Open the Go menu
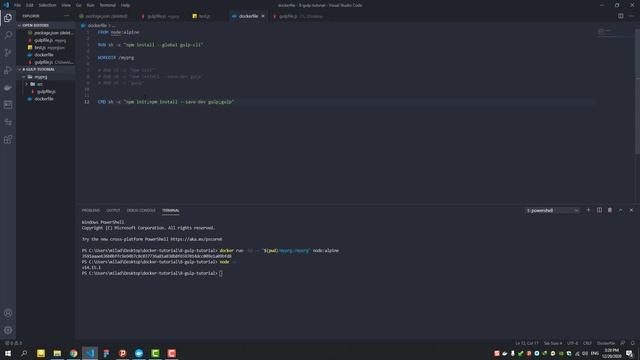 pyautogui.click(x=79, y=5)
